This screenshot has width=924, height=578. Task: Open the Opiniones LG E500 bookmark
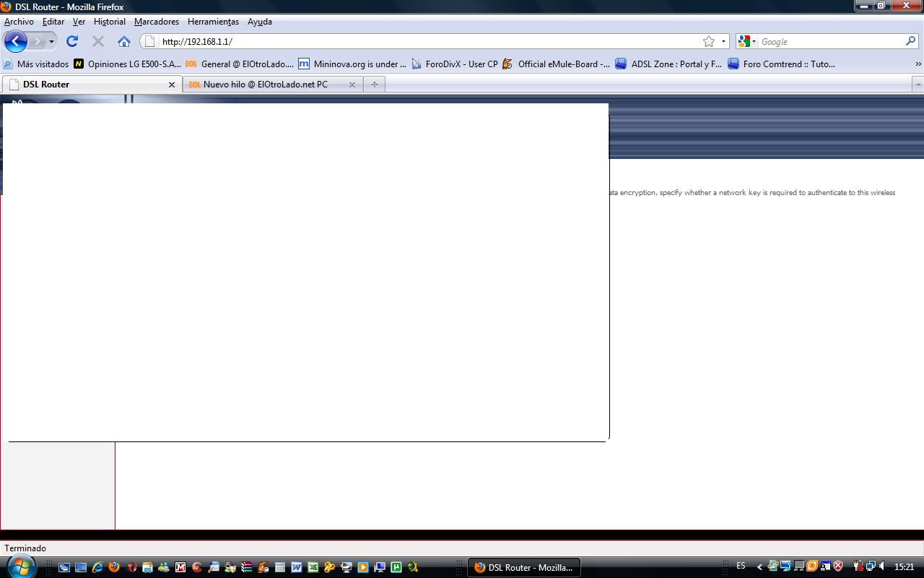127,64
